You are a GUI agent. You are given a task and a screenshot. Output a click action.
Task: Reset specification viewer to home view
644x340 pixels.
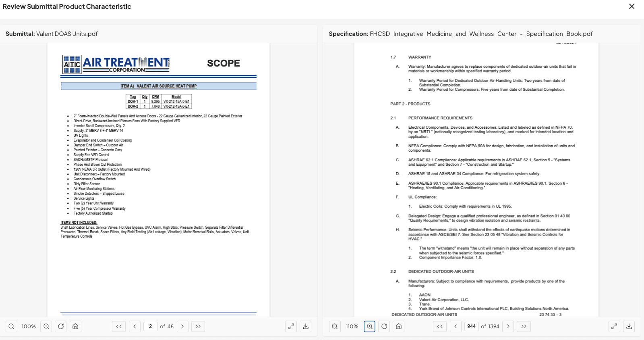coord(399,326)
